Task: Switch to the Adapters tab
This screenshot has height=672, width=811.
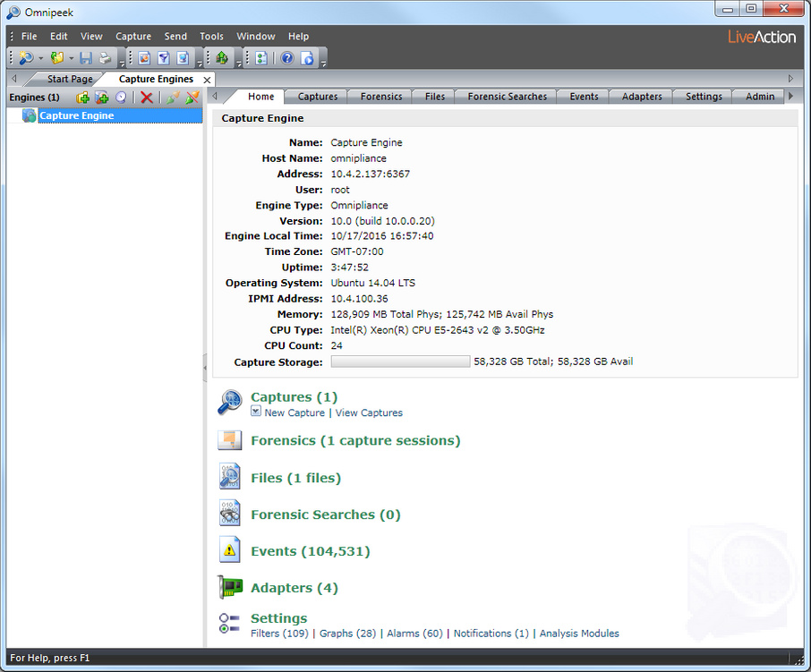Action: 642,97
